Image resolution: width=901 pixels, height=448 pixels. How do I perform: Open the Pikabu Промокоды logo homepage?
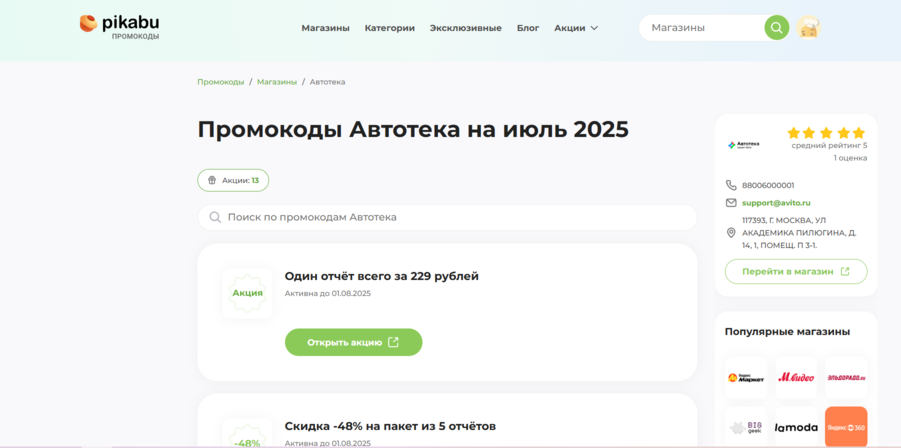point(120,26)
